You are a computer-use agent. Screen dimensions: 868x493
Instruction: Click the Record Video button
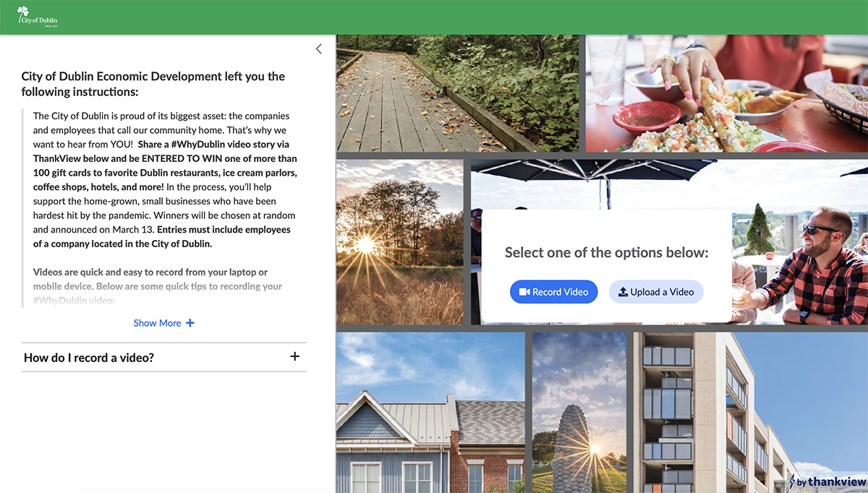point(554,292)
